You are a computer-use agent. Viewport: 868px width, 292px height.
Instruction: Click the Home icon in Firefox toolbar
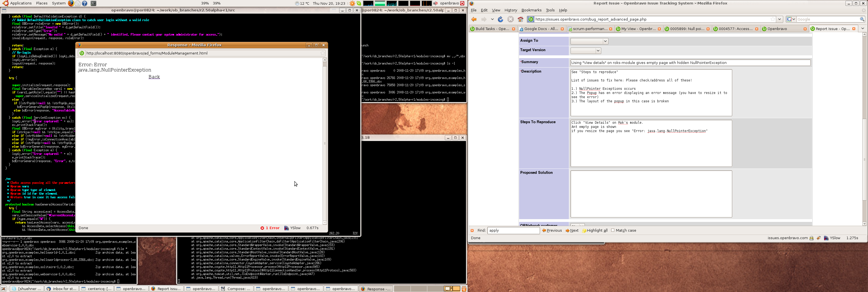click(x=521, y=19)
